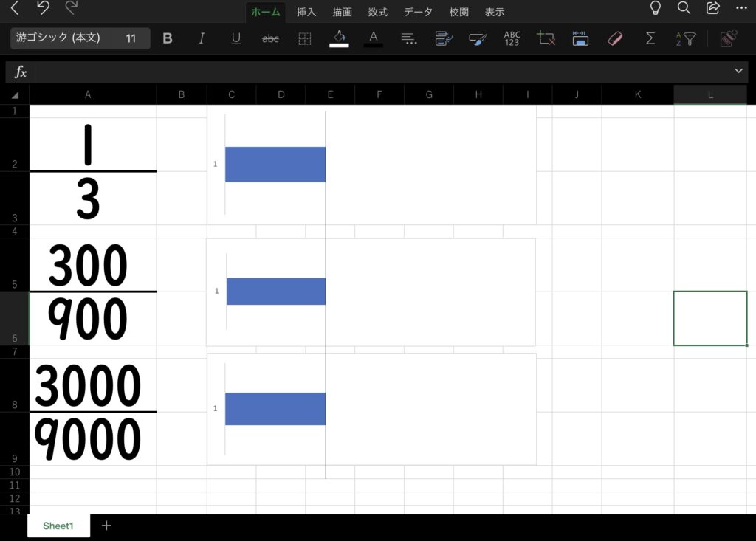This screenshot has height=541, width=756.
Task: Select the cell containing 9000
Action: pyautogui.click(x=93, y=439)
